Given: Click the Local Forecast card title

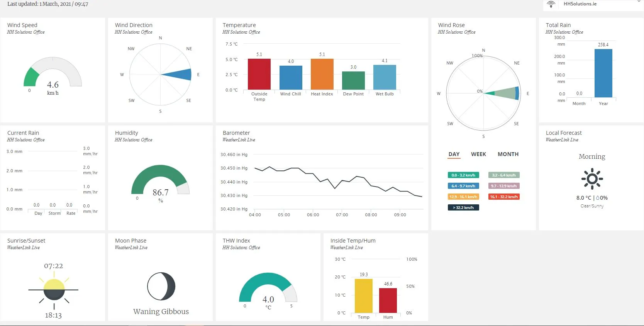Looking at the screenshot, I should tap(564, 133).
